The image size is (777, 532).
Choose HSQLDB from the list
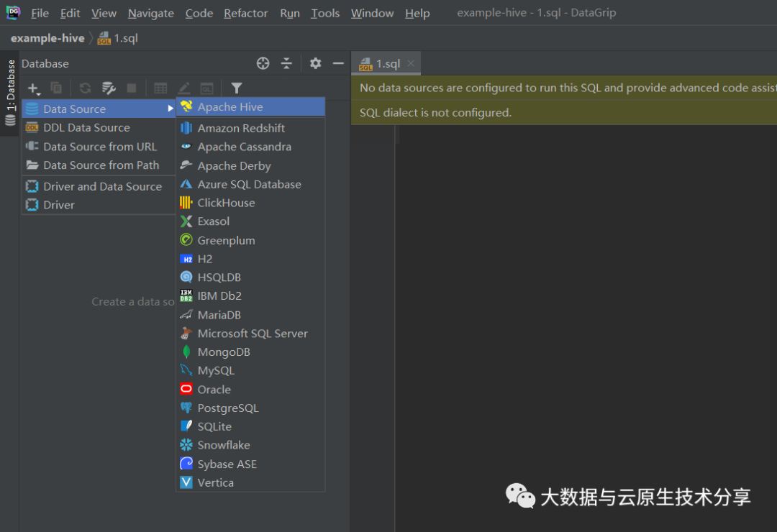click(x=251, y=278)
